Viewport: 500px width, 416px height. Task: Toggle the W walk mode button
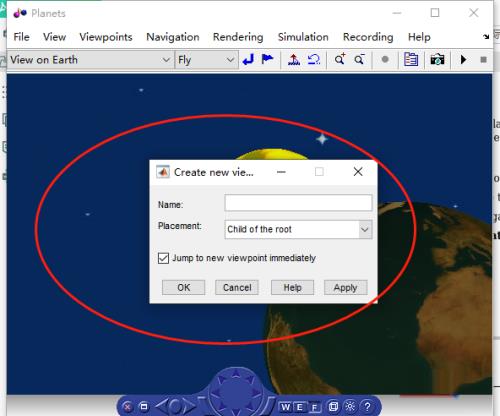(x=286, y=407)
